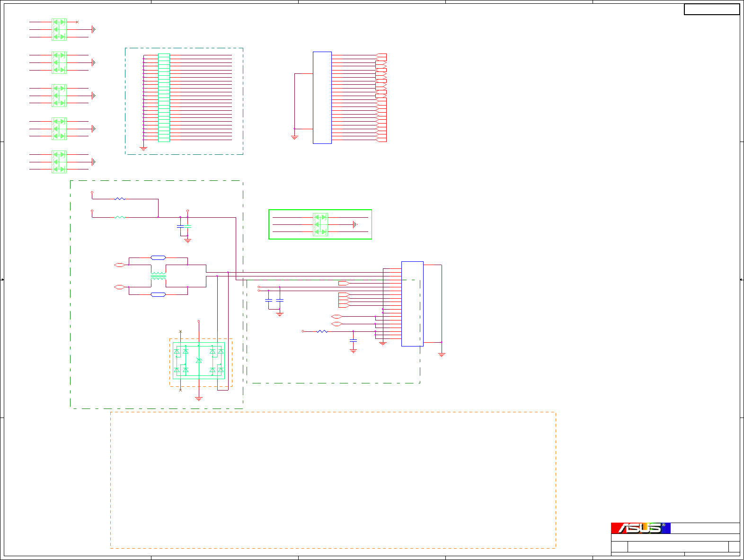Select the blue resistor on the upper wire
Viewport: 744px width, 560px height.
[x=120, y=199]
